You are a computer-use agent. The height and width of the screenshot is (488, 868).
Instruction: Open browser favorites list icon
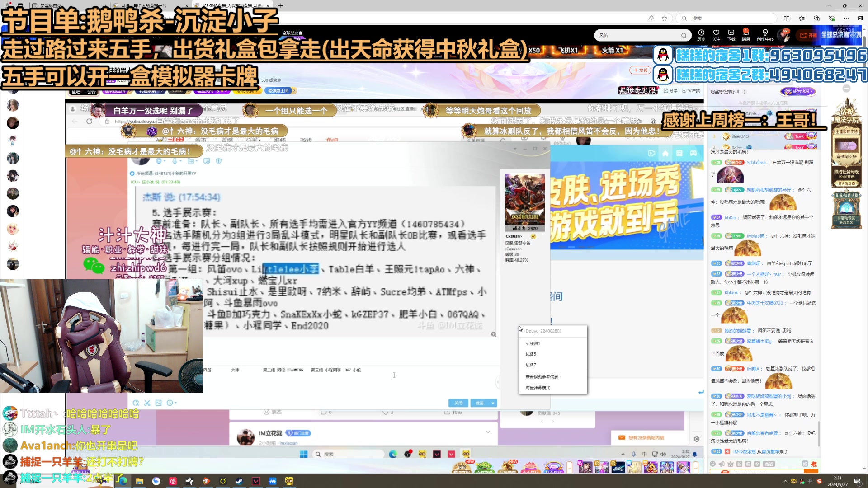click(x=802, y=18)
